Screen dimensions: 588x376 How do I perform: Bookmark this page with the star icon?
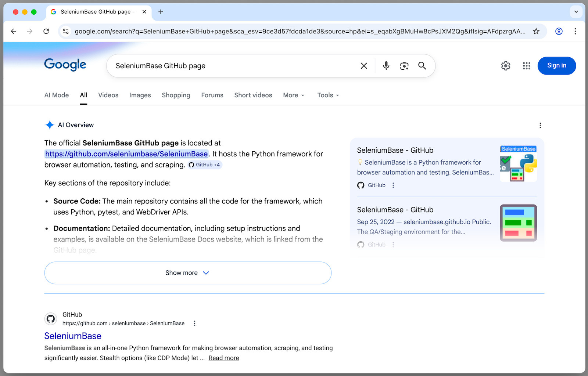pos(537,31)
